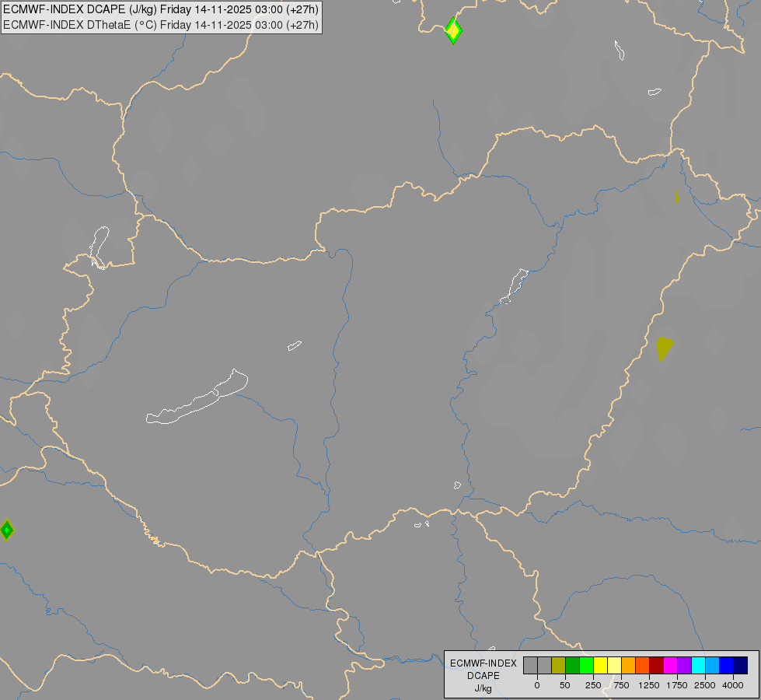The image size is (761, 700).
Task: Click the legend value label 50
Action: click(x=565, y=685)
